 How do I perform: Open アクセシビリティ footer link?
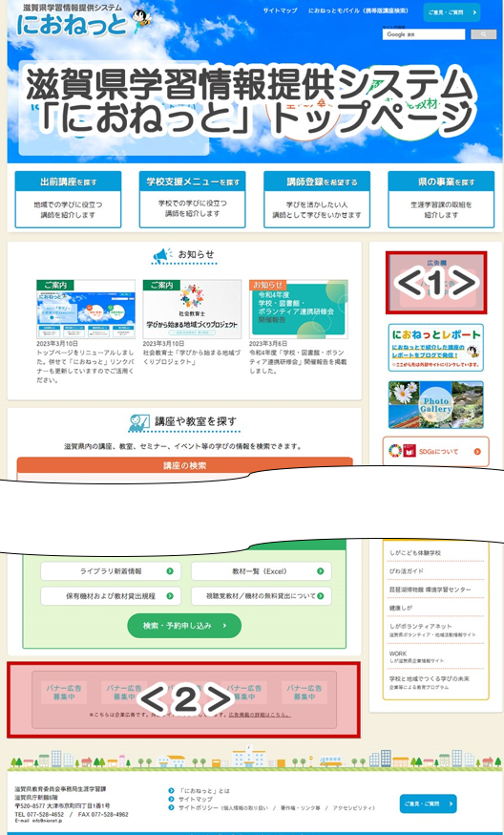(x=353, y=808)
